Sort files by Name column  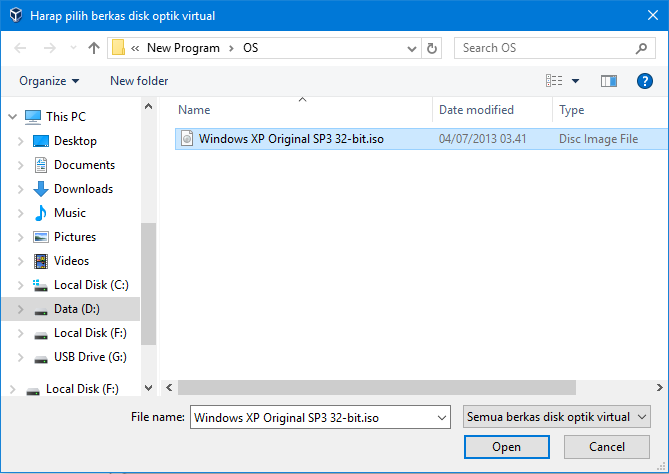point(194,110)
